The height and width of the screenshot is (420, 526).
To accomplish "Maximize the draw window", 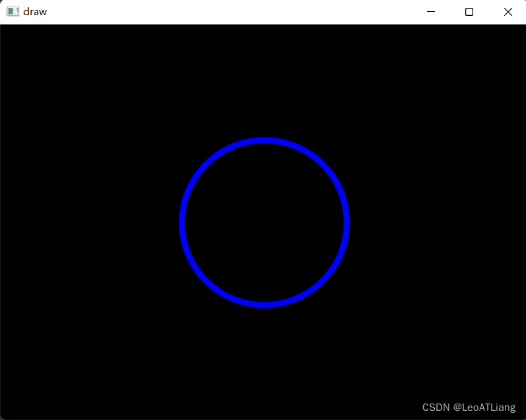I will click(x=469, y=12).
